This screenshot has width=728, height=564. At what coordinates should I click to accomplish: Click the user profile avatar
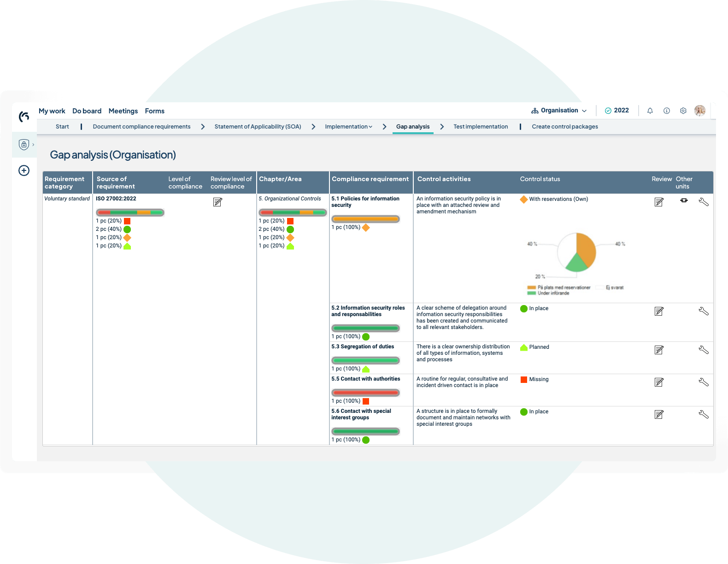tap(699, 111)
